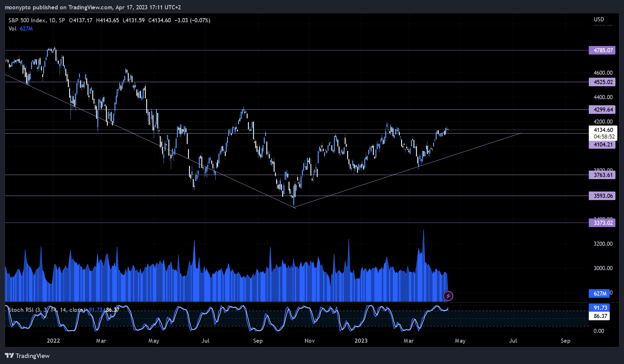The image size is (624, 364).
Task: Click the 91.73 Stoch RSI axis value
Action: click(599, 308)
